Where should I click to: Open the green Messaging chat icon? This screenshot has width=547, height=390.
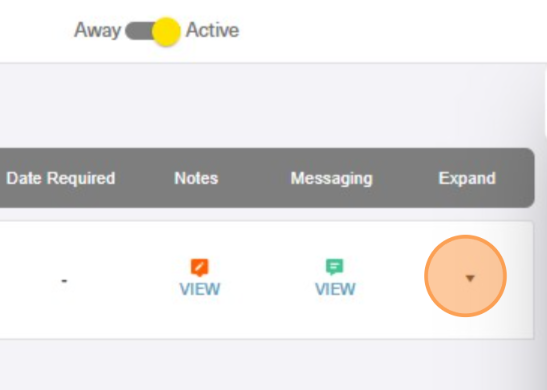[335, 267]
